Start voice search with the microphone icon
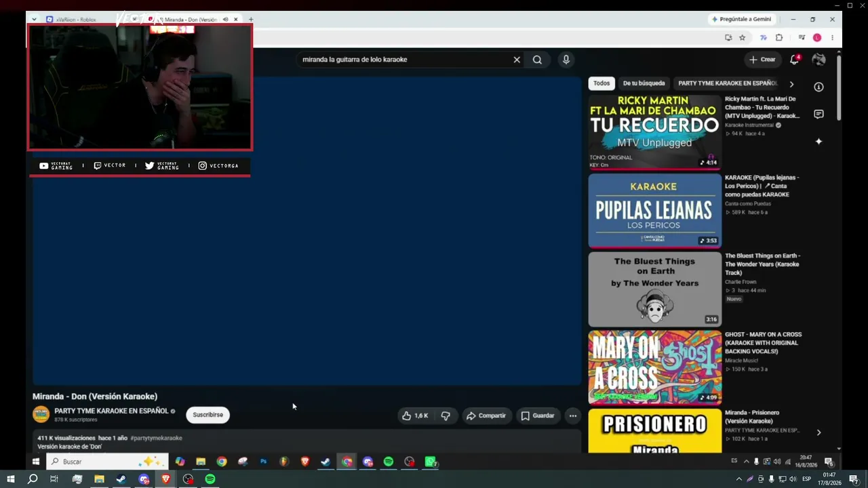The height and width of the screenshot is (488, 868). (x=566, y=60)
